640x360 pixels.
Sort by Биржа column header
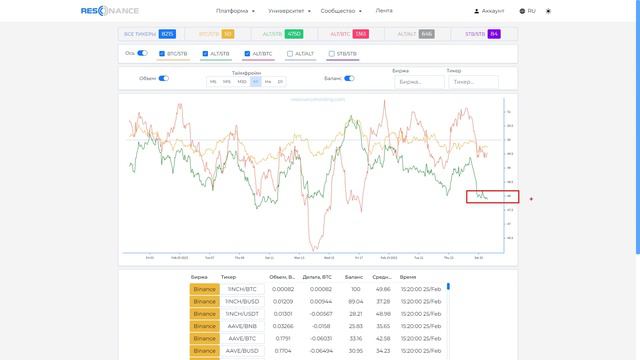click(199, 277)
